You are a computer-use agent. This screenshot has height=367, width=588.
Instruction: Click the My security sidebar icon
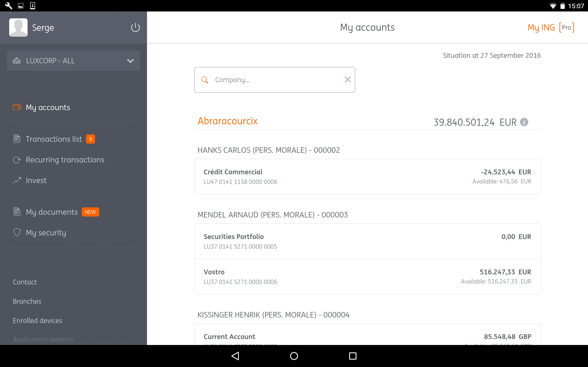point(17,232)
